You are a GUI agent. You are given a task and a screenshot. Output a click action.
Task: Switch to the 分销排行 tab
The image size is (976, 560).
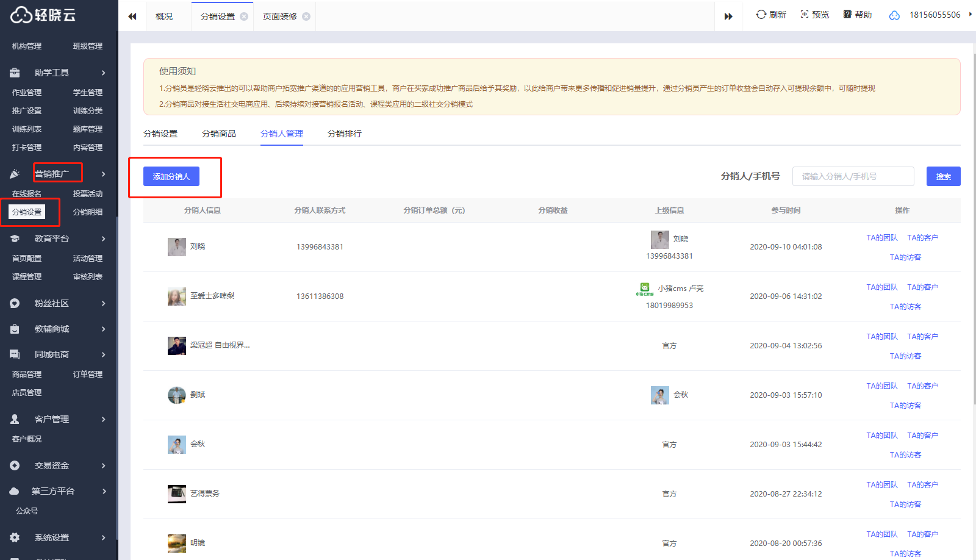coord(344,134)
